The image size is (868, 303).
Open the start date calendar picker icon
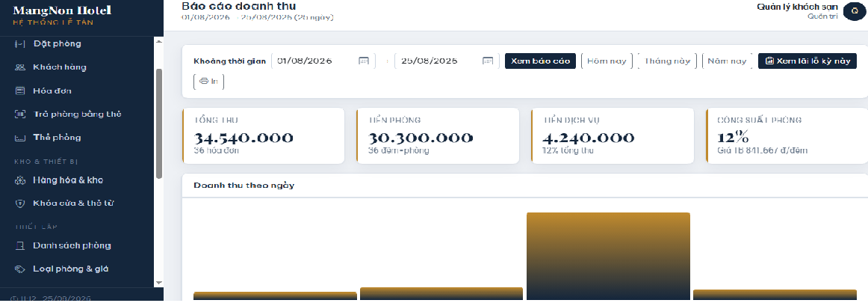[x=364, y=61]
